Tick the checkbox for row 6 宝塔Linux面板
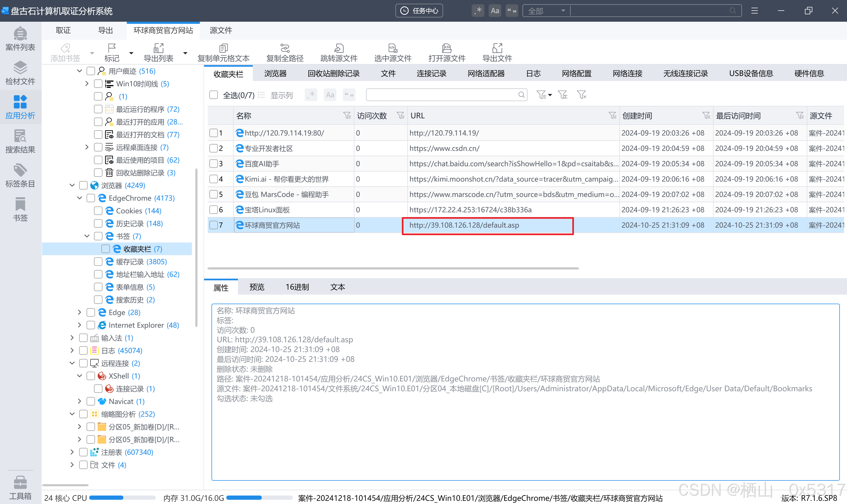The image size is (847, 504). pos(214,210)
